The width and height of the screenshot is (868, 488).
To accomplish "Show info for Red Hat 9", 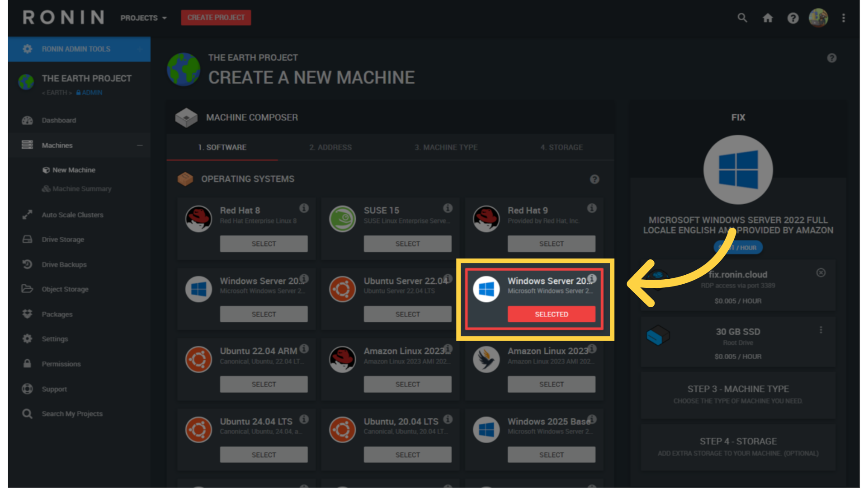I will [591, 208].
